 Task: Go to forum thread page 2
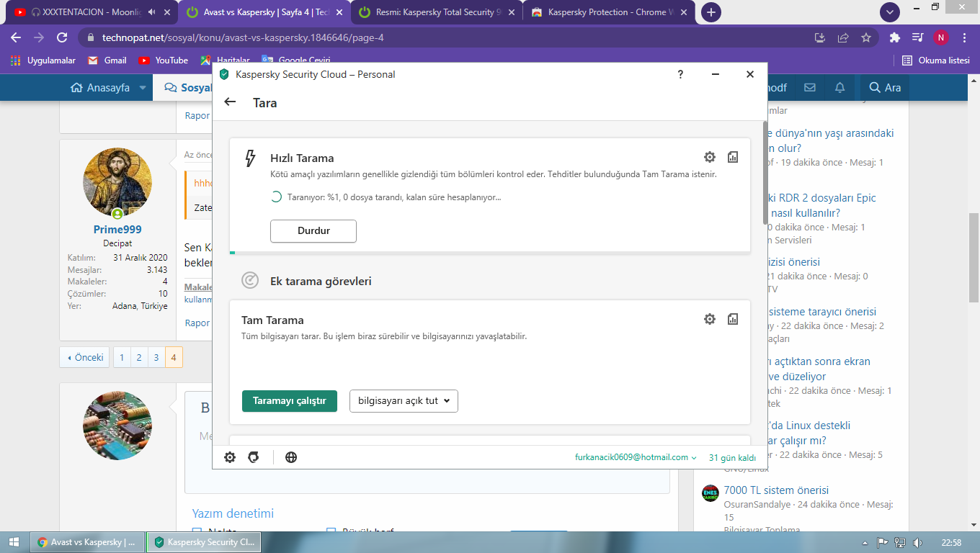[139, 357]
